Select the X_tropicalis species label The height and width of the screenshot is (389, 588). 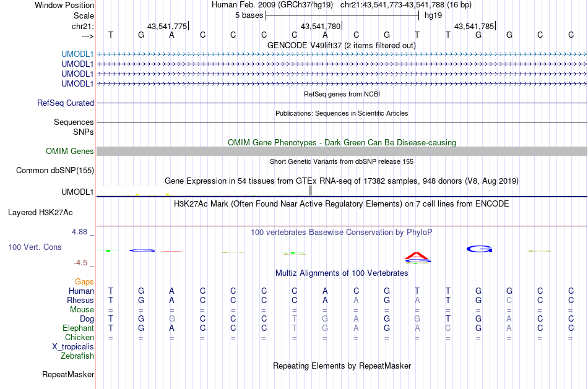(73, 347)
